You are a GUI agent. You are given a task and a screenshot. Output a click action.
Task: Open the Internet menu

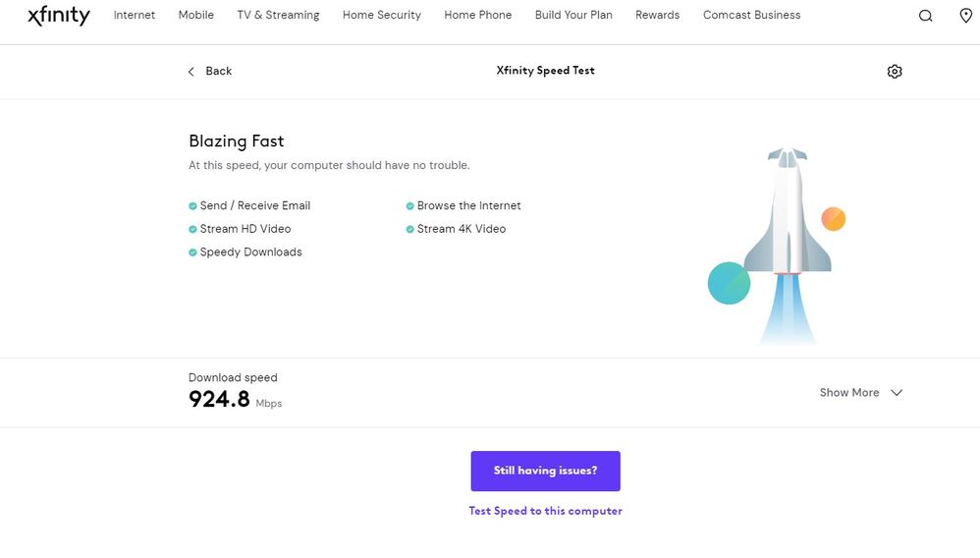tap(135, 15)
